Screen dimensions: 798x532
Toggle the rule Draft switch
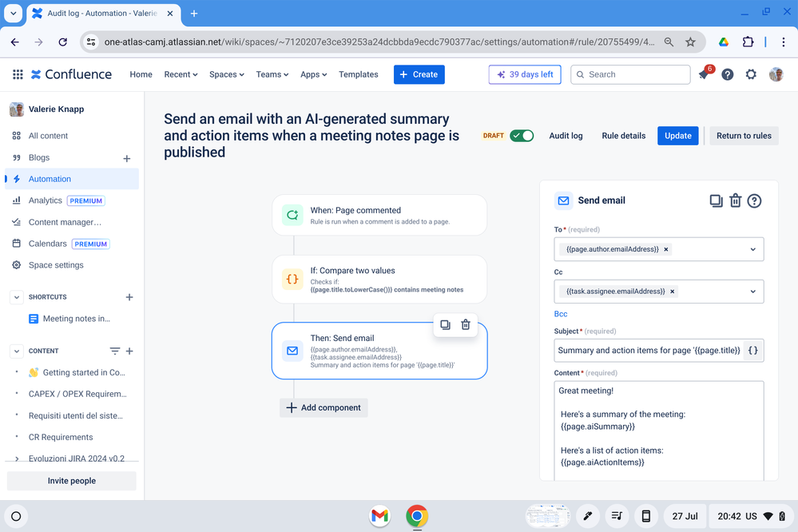pos(522,136)
